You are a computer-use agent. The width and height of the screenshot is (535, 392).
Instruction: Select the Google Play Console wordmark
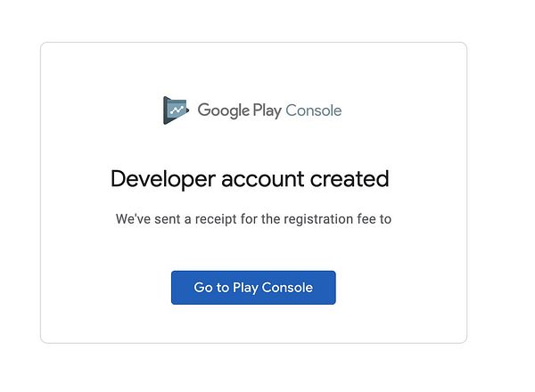[269, 110]
